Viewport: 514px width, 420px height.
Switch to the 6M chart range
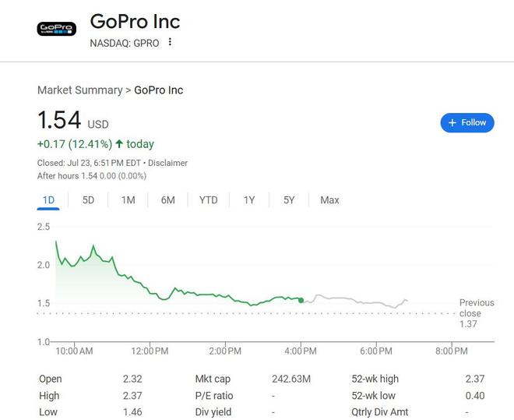click(168, 200)
